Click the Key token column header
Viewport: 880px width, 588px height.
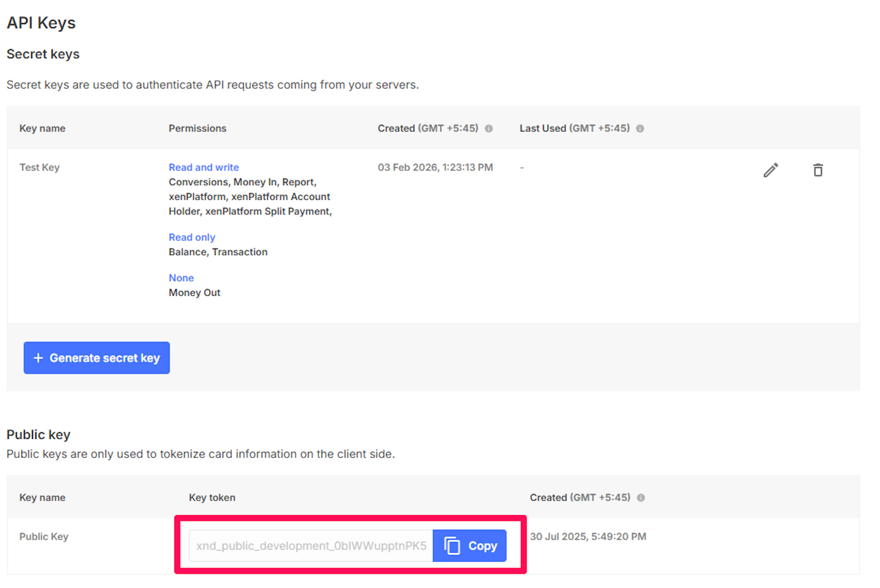(x=212, y=498)
